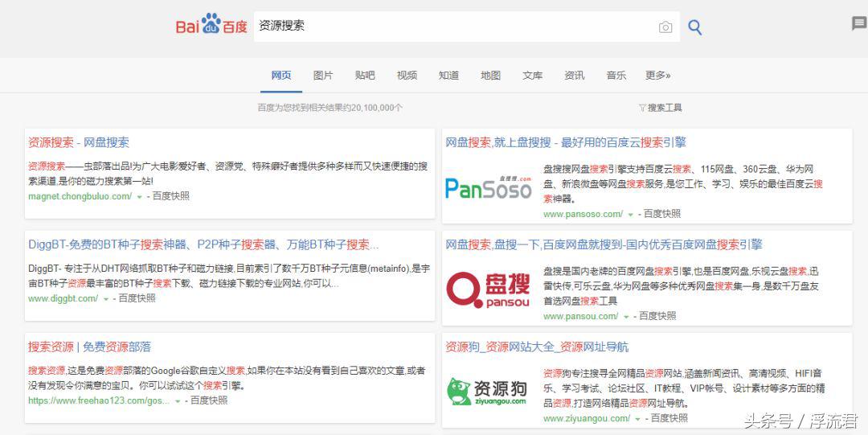Open result 搜索资源 | 免费资源部落

[x=90, y=347]
